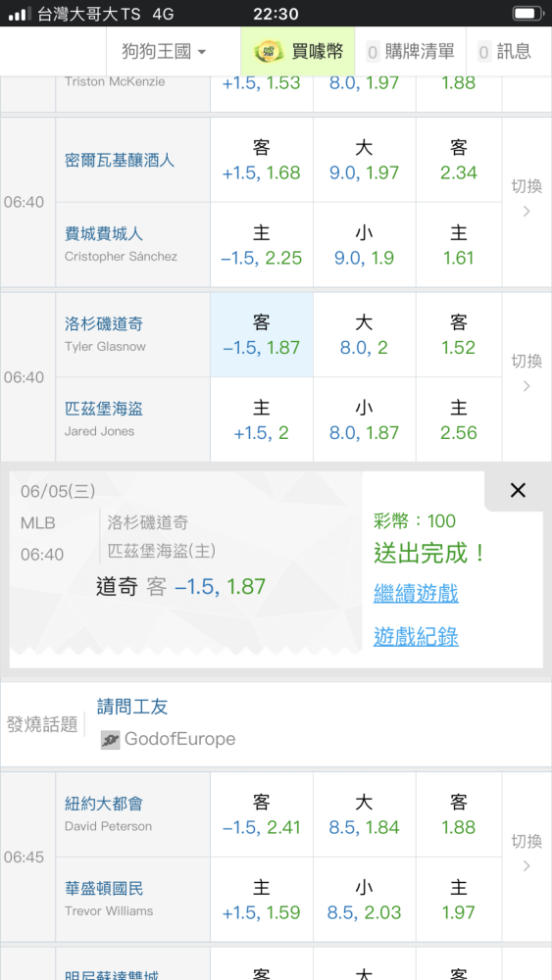Click the 繼續遊戲 link

416,593
